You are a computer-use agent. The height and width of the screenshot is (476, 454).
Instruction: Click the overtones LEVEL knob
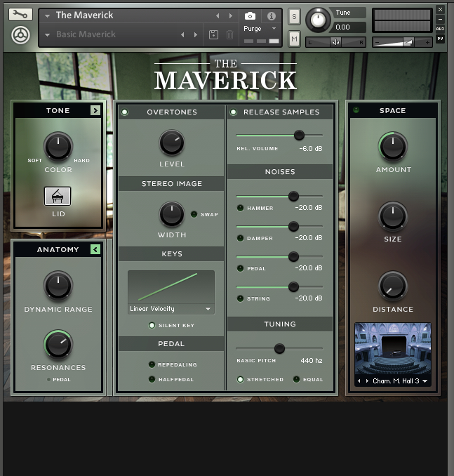pyautogui.click(x=172, y=143)
